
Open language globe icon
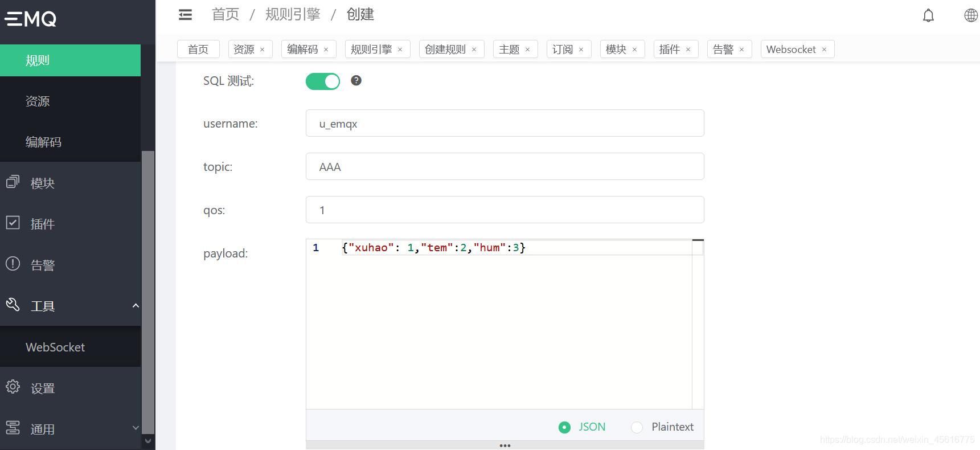click(971, 15)
